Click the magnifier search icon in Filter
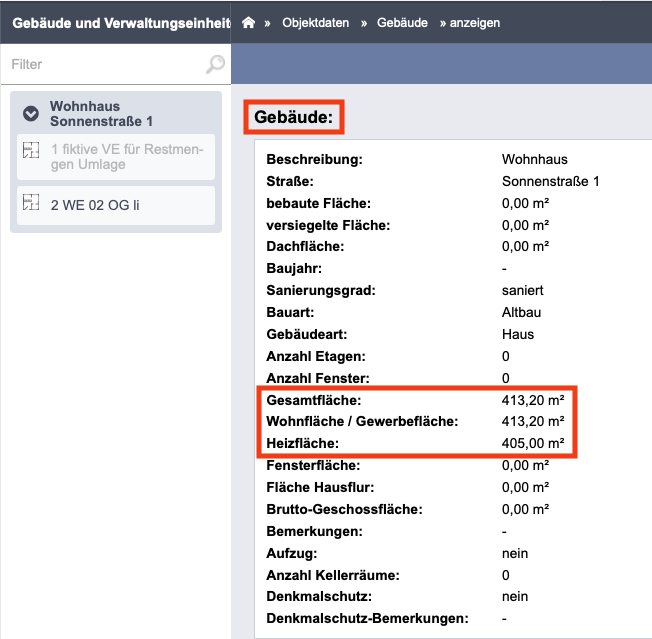 tap(215, 64)
